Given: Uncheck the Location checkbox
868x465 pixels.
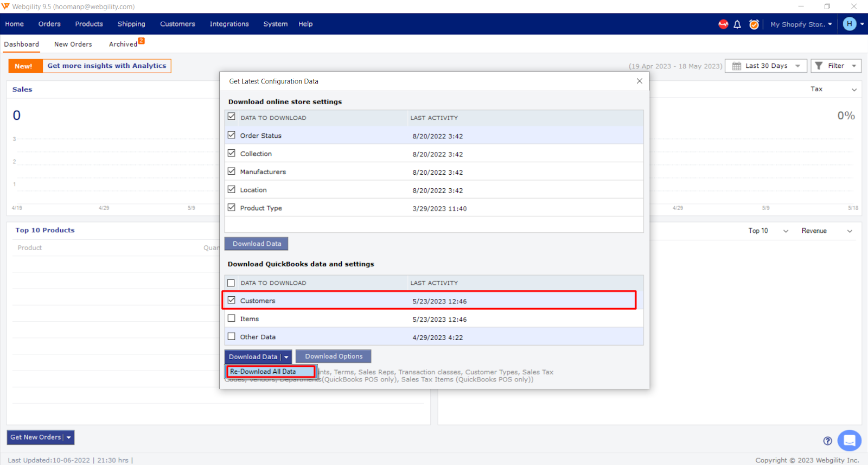Looking at the screenshot, I should click(x=232, y=189).
